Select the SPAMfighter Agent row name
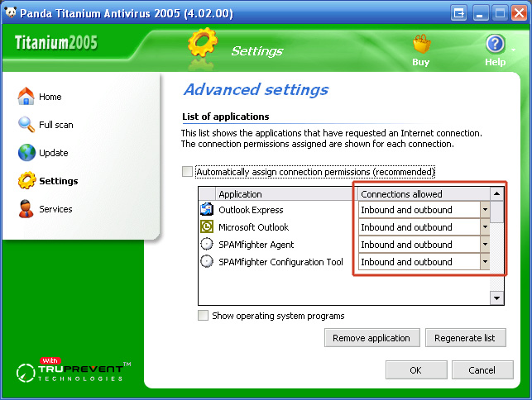This screenshot has width=532, height=400. point(256,245)
